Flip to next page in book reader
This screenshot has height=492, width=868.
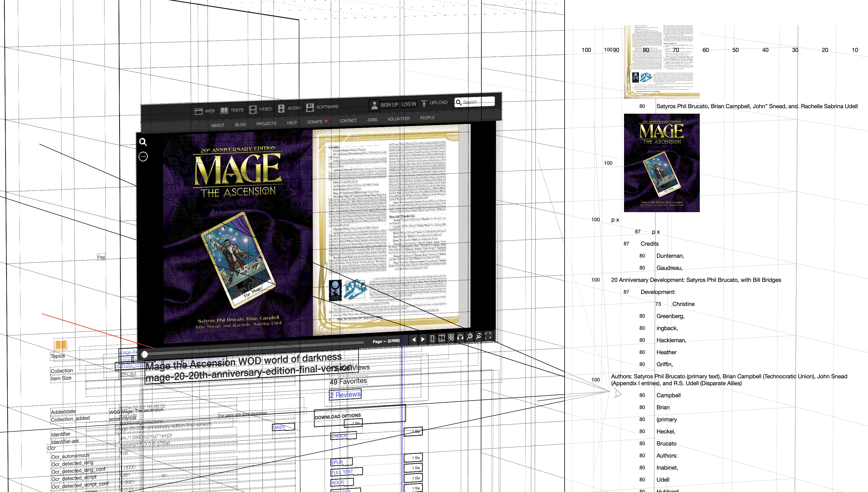point(423,339)
